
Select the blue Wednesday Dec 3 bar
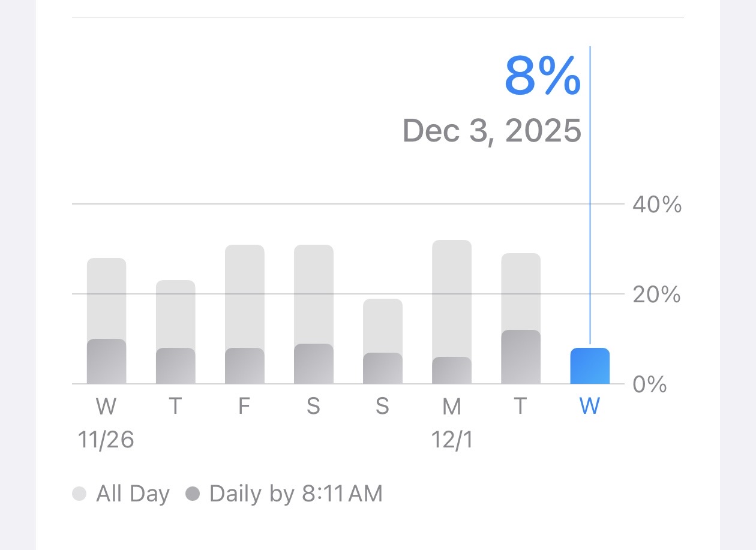[x=590, y=366]
